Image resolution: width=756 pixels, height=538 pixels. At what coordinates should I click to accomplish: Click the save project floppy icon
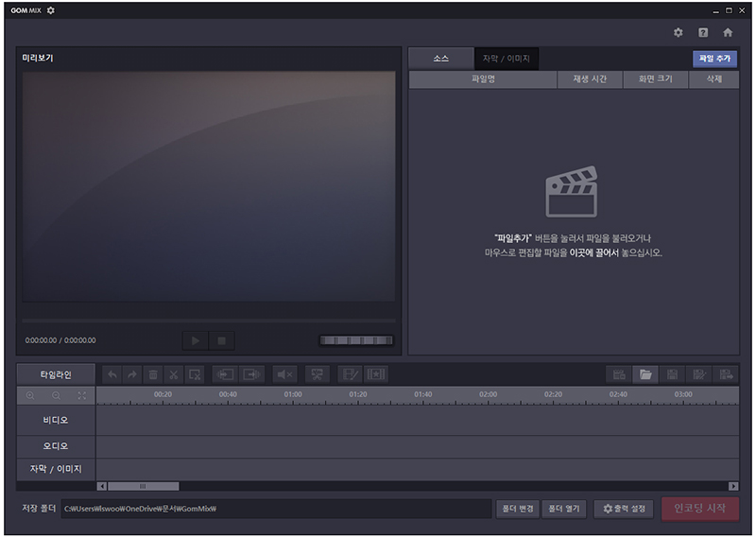[672, 374]
